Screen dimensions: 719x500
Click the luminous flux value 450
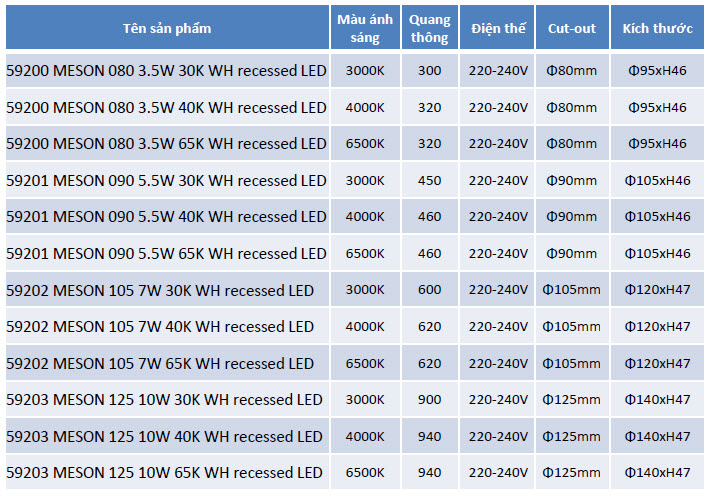click(x=429, y=181)
